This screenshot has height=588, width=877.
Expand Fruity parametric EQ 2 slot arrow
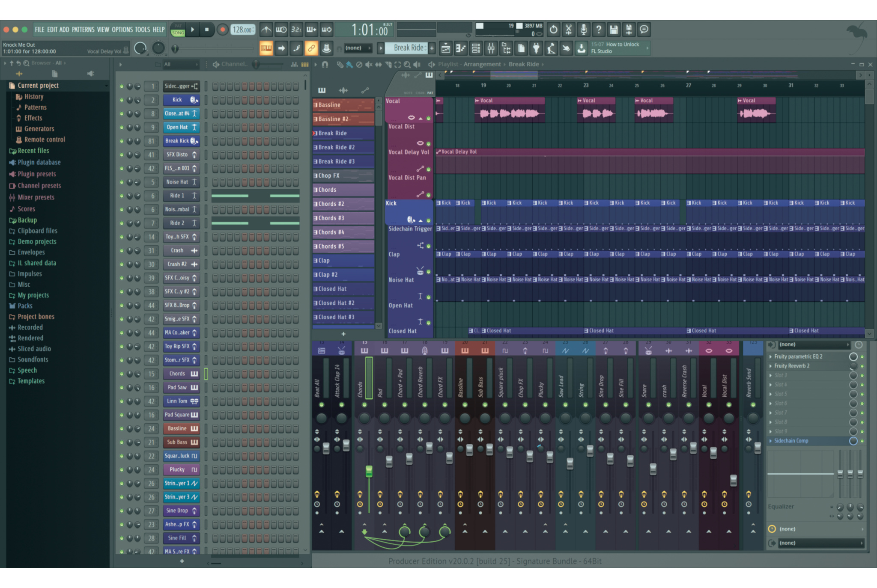(771, 356)
